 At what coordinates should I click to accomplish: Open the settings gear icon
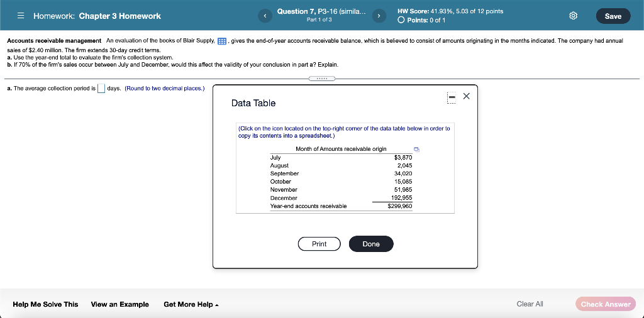(574, 16)
